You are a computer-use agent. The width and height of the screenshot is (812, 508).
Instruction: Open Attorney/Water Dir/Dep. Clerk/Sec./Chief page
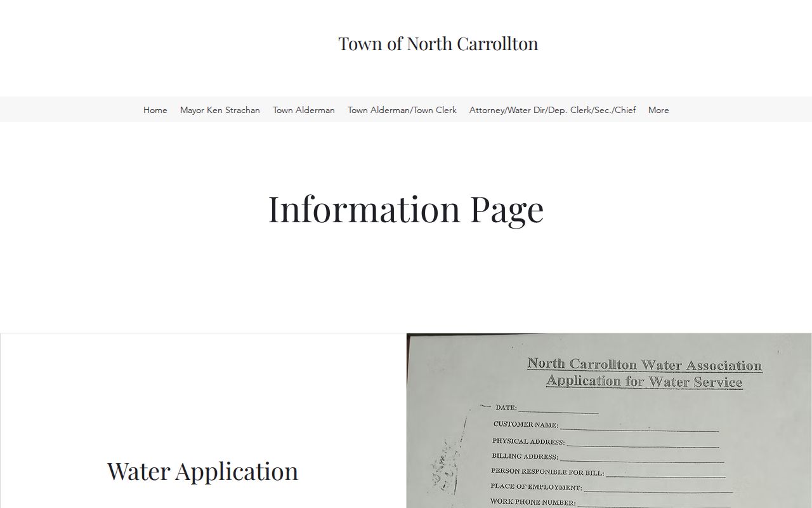pyautogui.click(x=553, y=110)
